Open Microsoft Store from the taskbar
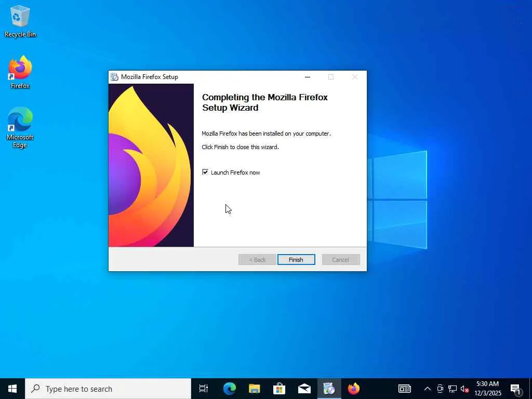The image size is (532, 399). pyautogui.click(x=279, y=389)
